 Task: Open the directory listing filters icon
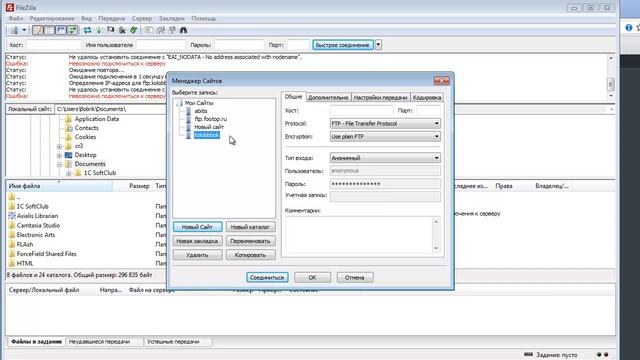pyautogui.click(x=149, y=30)
